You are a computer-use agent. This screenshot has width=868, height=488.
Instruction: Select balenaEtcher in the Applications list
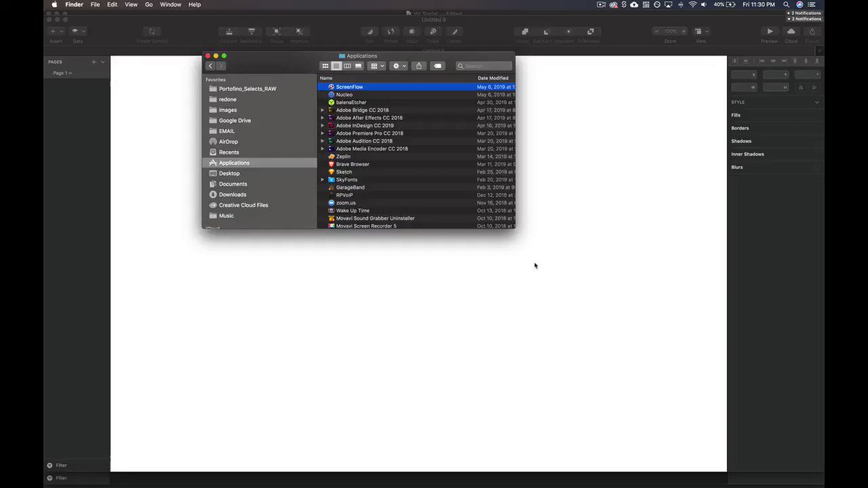tap(416, 102)
